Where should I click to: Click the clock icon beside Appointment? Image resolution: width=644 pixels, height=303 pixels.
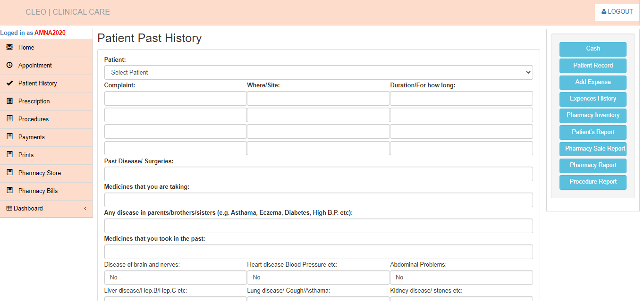(x=9, y=65)
